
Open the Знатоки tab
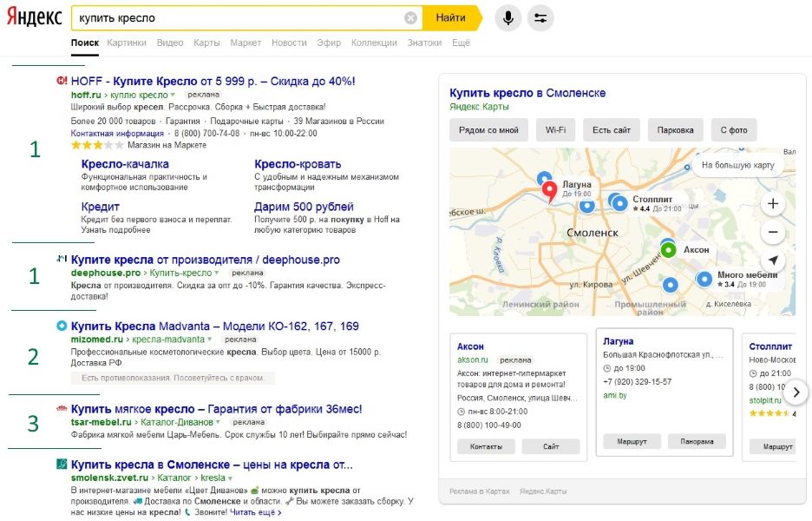pyautogui.click(x=424, y=43)
